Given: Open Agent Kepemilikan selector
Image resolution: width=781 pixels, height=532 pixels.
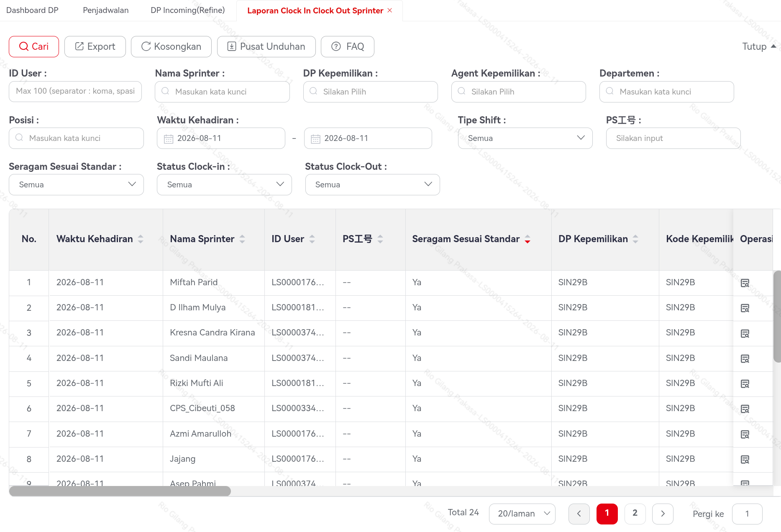Looking at the screenshot, I should click(x=518, y=92).
